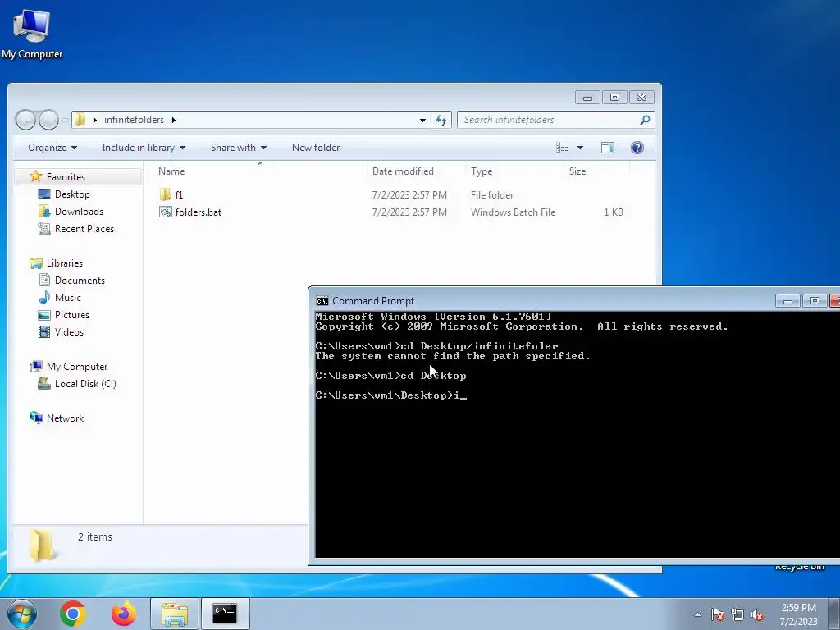Screen dimensions: 840x630
Task: Open Pictures library
Action: [x=72, y=314]
